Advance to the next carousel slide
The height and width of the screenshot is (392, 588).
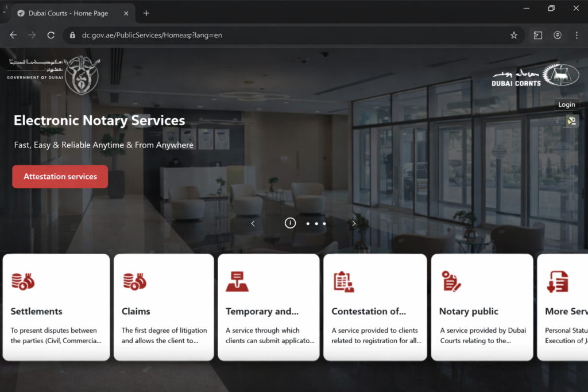(354, 223)
